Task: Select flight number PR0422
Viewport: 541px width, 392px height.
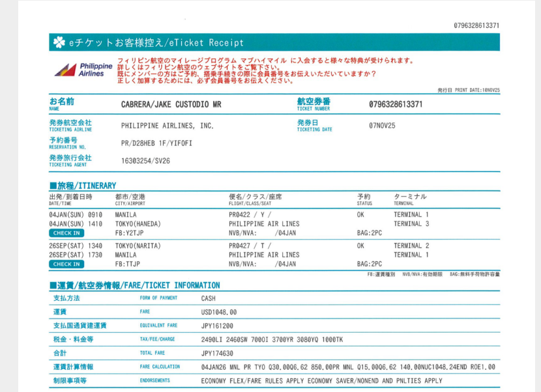Action: coord(240,214)
